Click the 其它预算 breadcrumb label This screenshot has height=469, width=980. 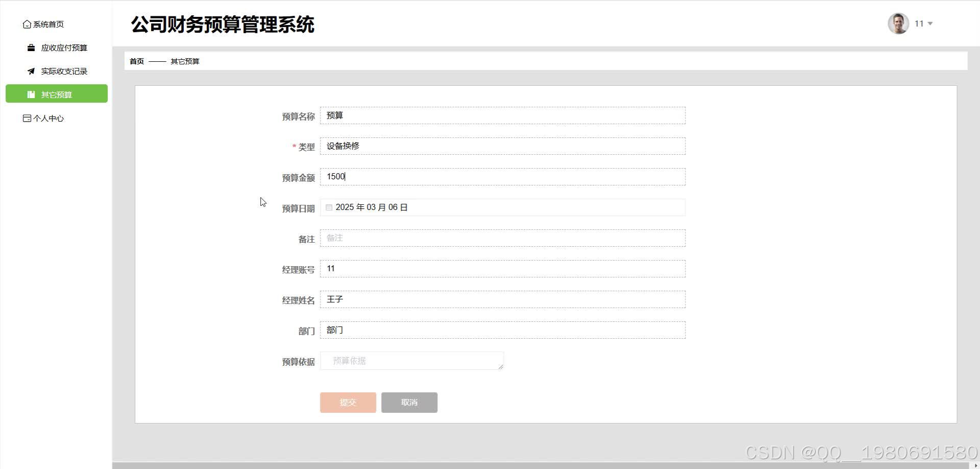(184, 61)
